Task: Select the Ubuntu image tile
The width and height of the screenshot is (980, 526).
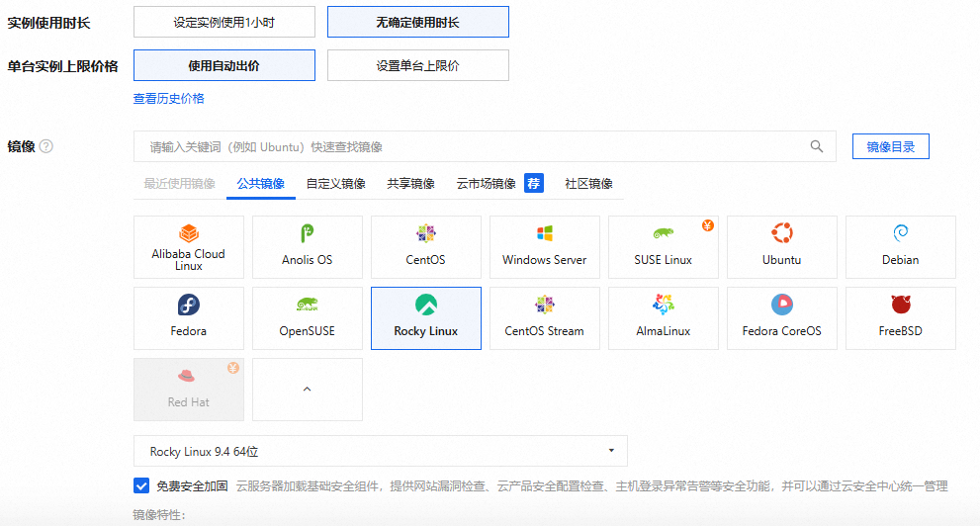Action: (782, 247)
